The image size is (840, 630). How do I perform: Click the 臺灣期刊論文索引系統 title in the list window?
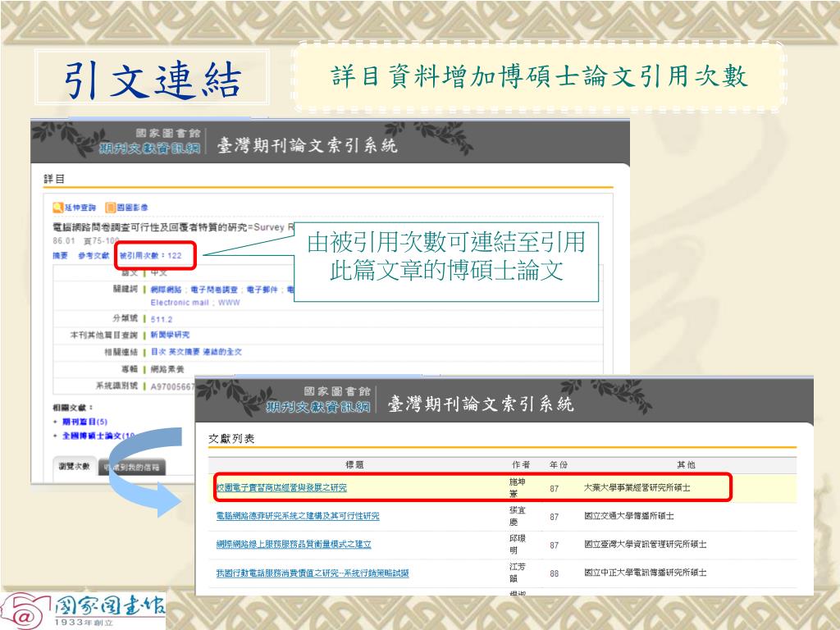[481, 404]
